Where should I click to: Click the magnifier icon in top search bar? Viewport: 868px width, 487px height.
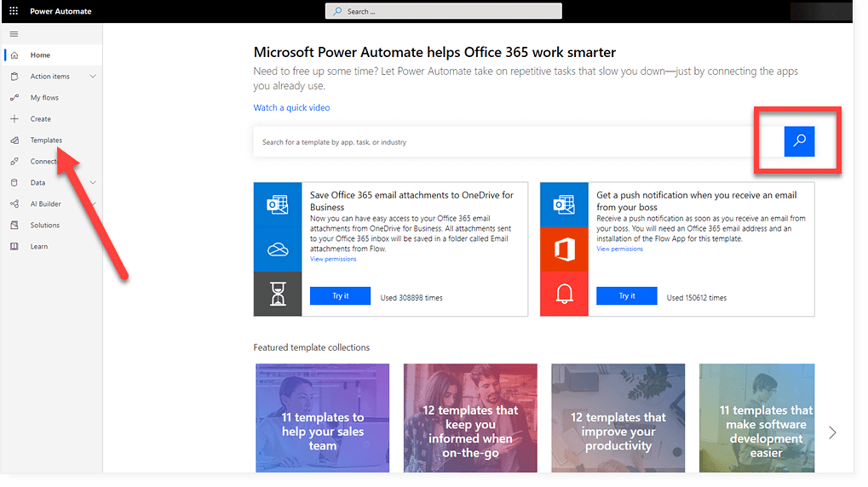[x=337, y=11]
